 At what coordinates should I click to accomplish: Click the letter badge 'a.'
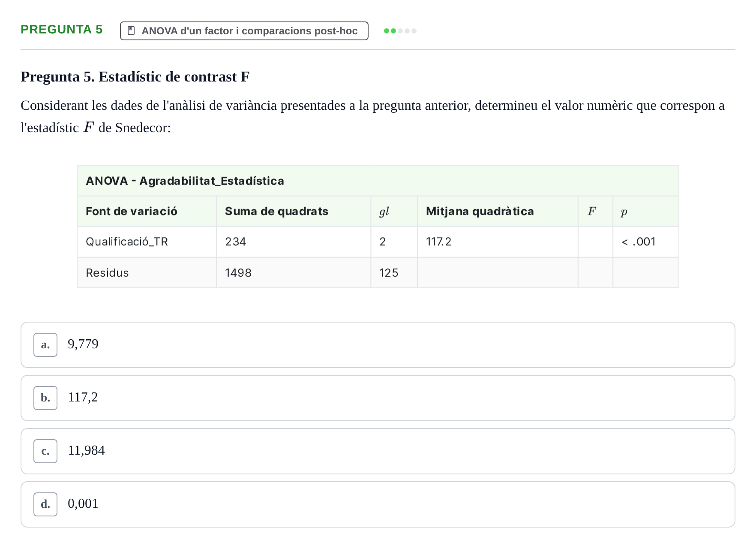click(45, 345)
